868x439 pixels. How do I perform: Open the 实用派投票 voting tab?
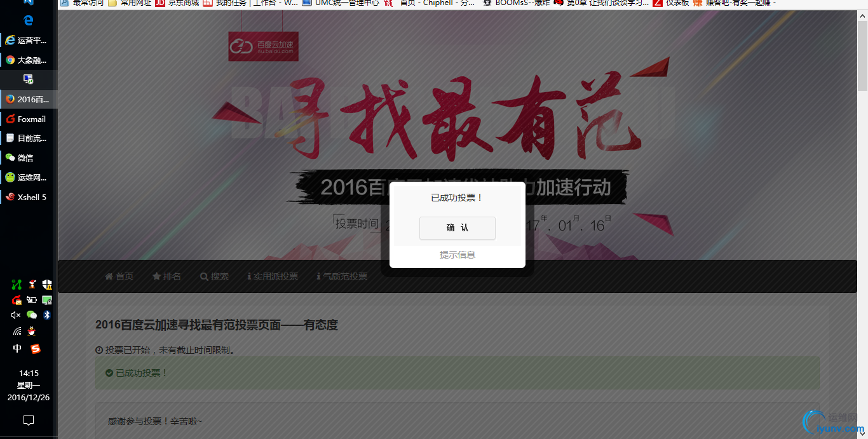tap(273, 276)
